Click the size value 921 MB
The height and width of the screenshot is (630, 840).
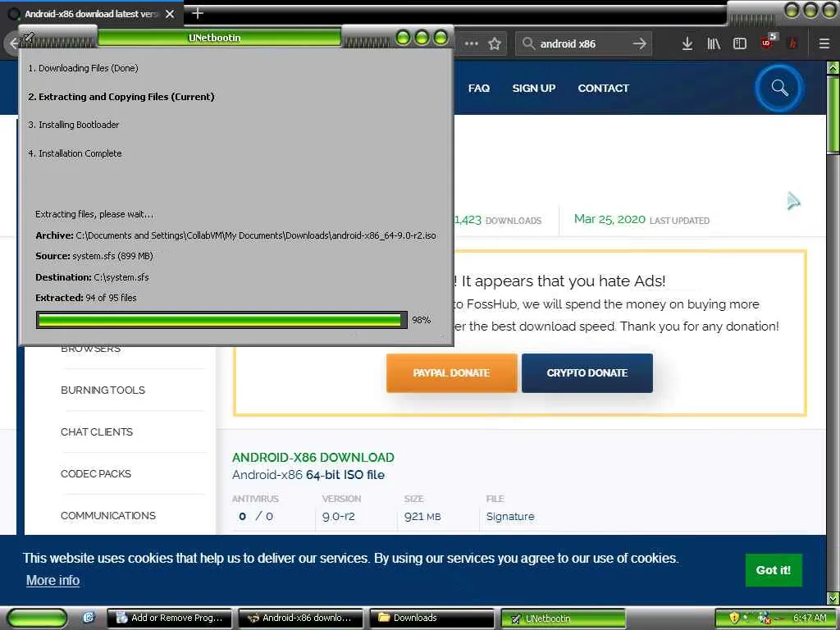coord(422,517)
